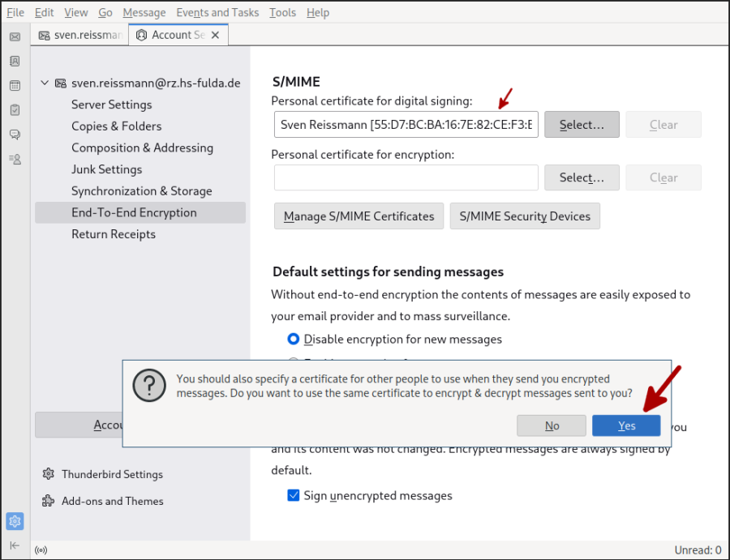
Task: Click the encryption certificate input field
Action: [406, 177]
